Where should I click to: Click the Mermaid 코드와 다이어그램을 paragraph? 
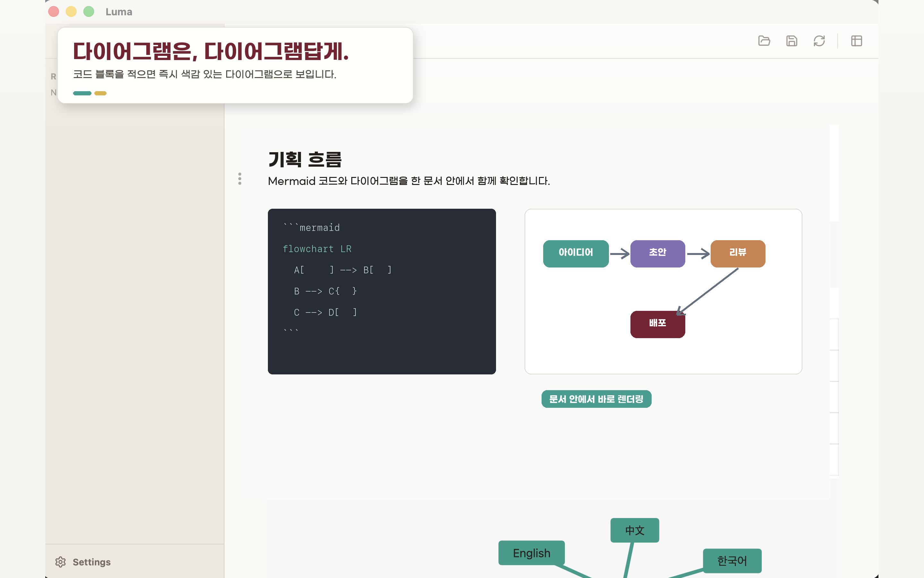coord(408,181)
